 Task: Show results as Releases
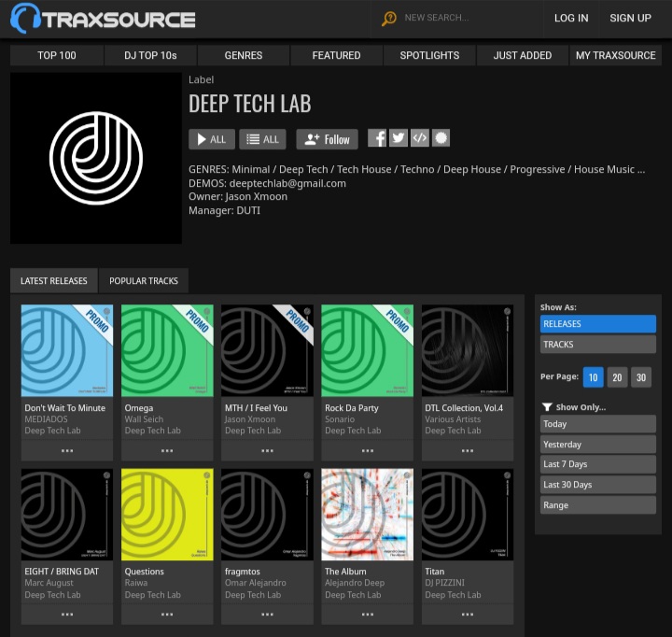click(x=598, y=324)
